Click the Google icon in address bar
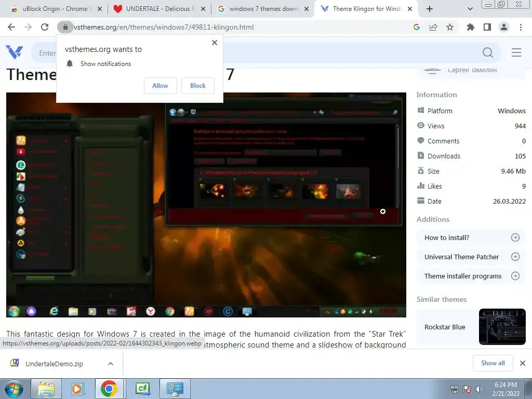 pos(417,27)
